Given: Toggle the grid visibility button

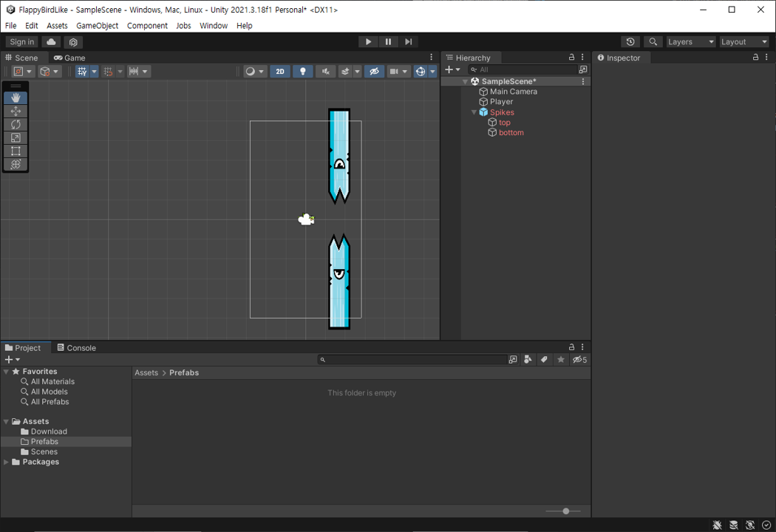Looking at the screenshot, I should (82, 71).
